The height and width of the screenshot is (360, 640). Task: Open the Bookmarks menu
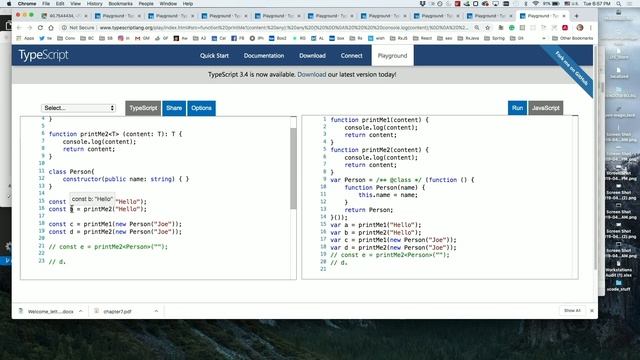(x=120, y=4)
